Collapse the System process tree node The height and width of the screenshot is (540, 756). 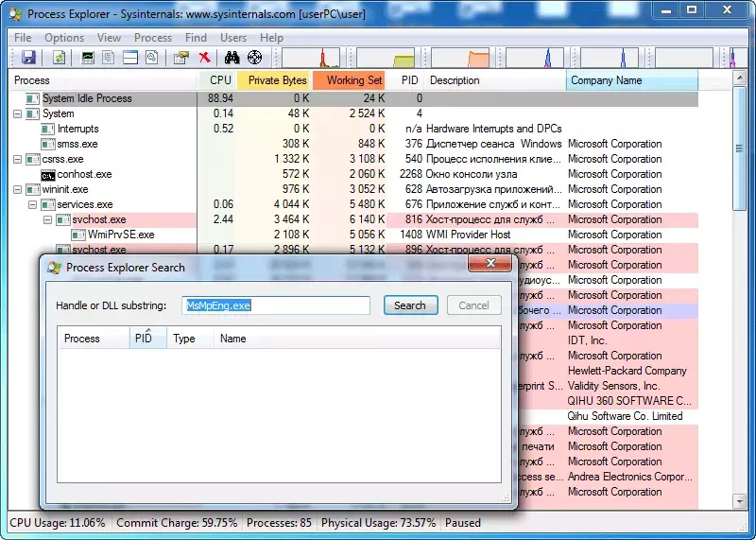coord(17,114)
